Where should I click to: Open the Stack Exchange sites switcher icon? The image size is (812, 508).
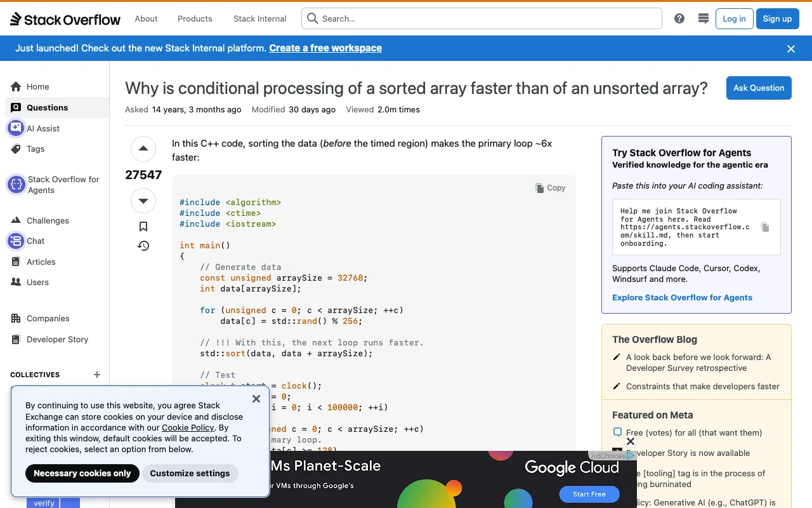click(x=703, y=18)
